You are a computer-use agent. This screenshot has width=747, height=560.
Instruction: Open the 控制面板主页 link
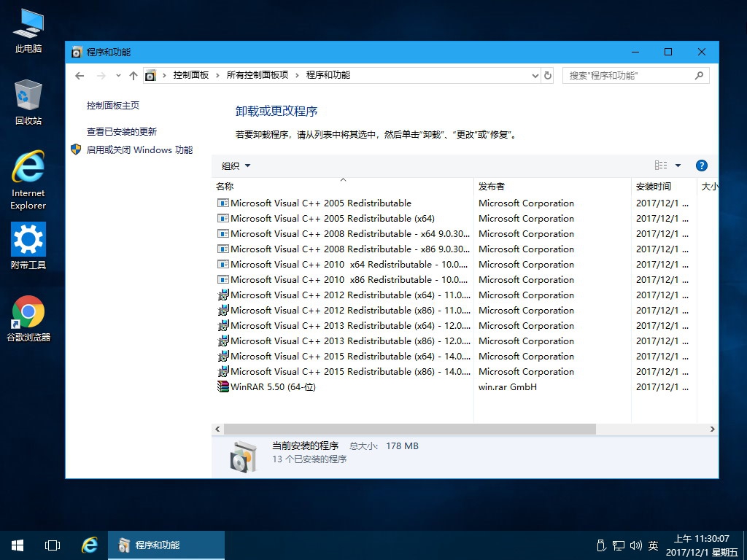[113, 105]
